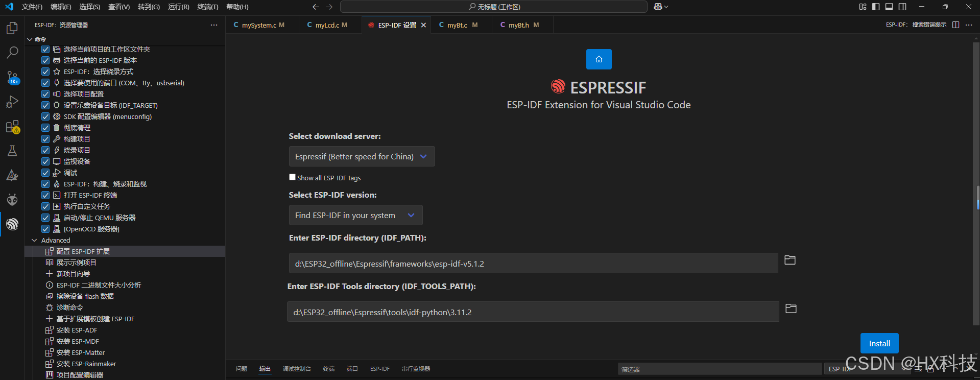
Task: Uncheck 烧录项目 command checkbox
Action: 45,150
